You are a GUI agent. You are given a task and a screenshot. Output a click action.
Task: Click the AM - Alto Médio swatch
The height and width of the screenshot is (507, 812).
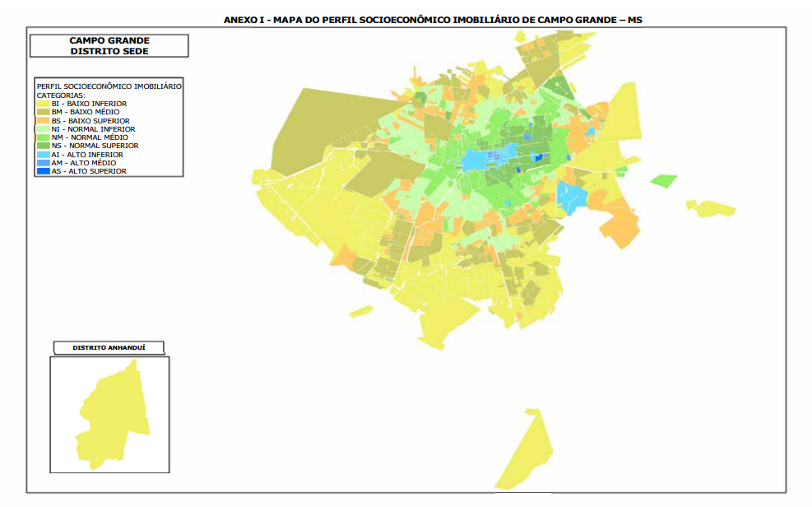click(x=43, y=163)
